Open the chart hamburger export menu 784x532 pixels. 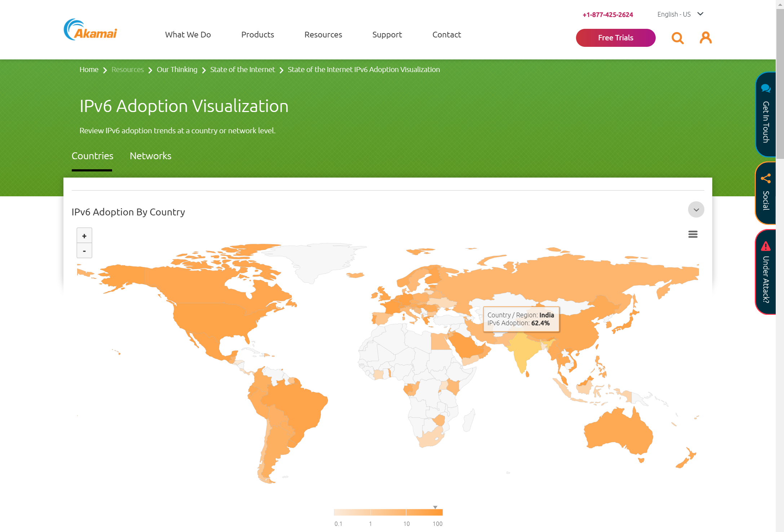(692, 234)
